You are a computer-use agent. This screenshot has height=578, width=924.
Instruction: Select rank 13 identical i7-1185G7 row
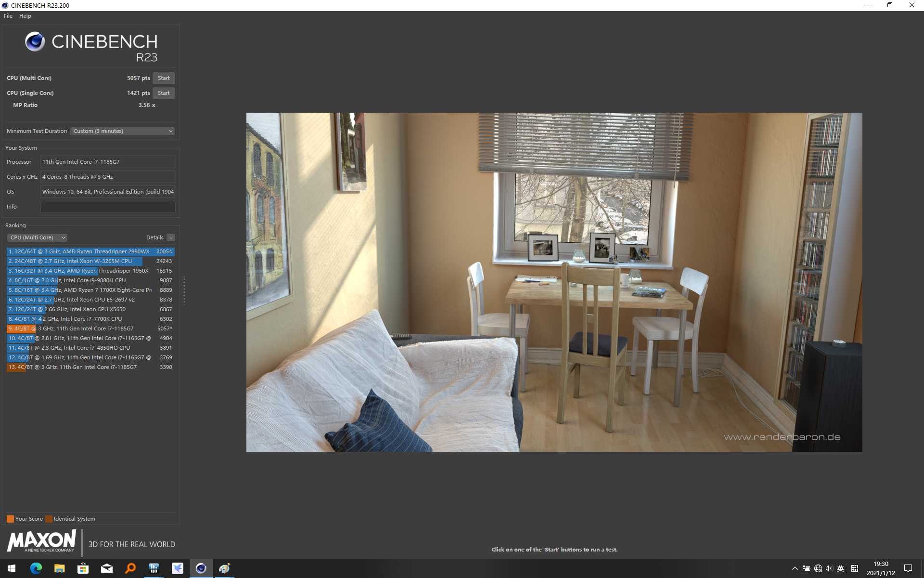90,367
